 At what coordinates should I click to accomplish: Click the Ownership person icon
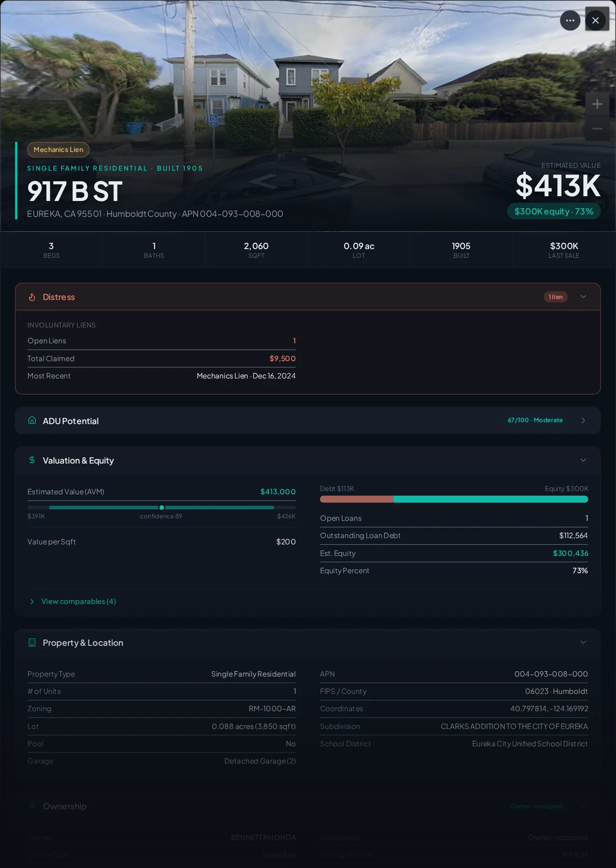point(32,806)
